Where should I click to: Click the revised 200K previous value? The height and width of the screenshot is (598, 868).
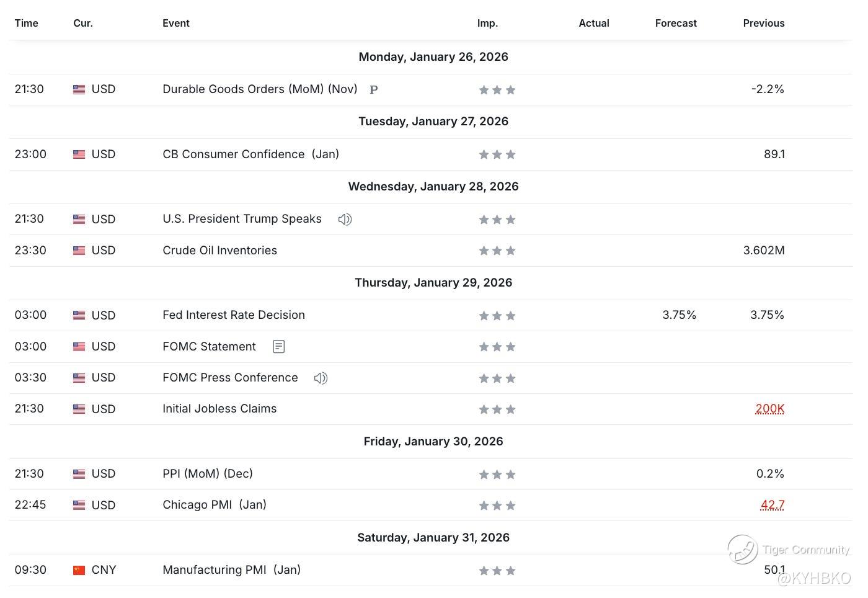click(x=769, y=409)
